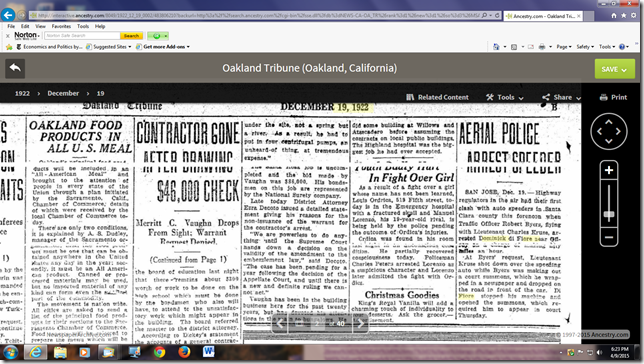Open the File menu

[11, 26]
